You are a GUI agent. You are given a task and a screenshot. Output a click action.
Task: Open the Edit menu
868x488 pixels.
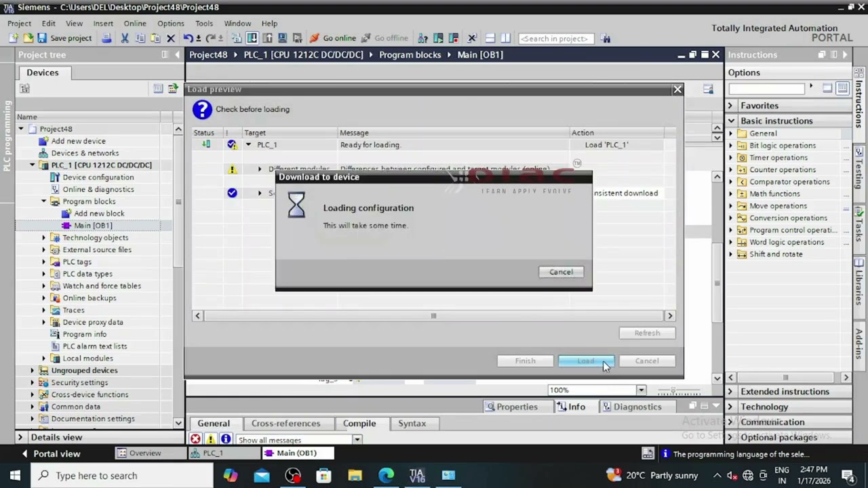tap(48, 23)
